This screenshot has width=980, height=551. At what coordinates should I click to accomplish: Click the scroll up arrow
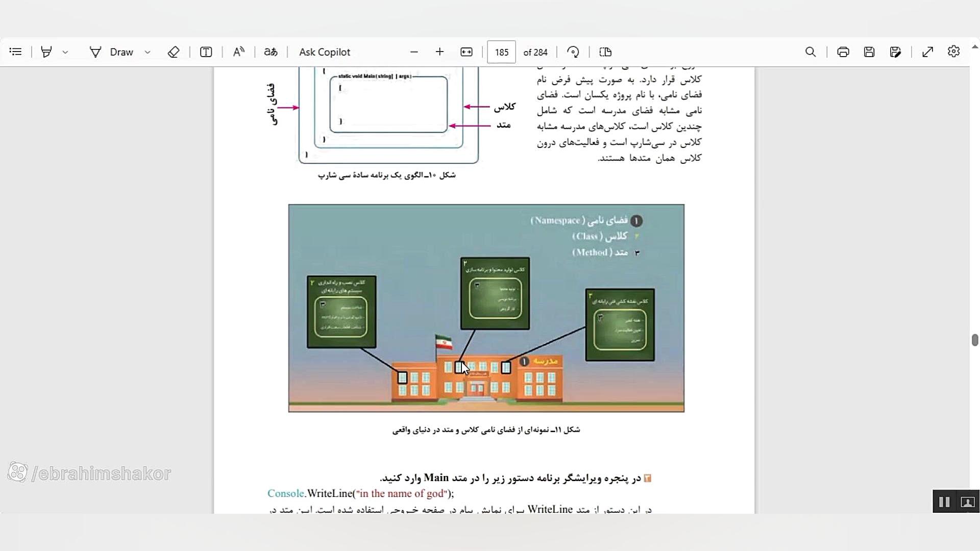[975, 47]
